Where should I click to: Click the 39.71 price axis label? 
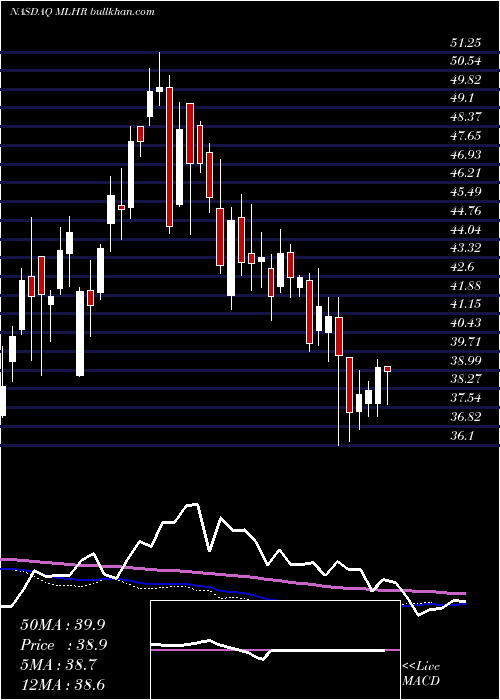(466, 342)
